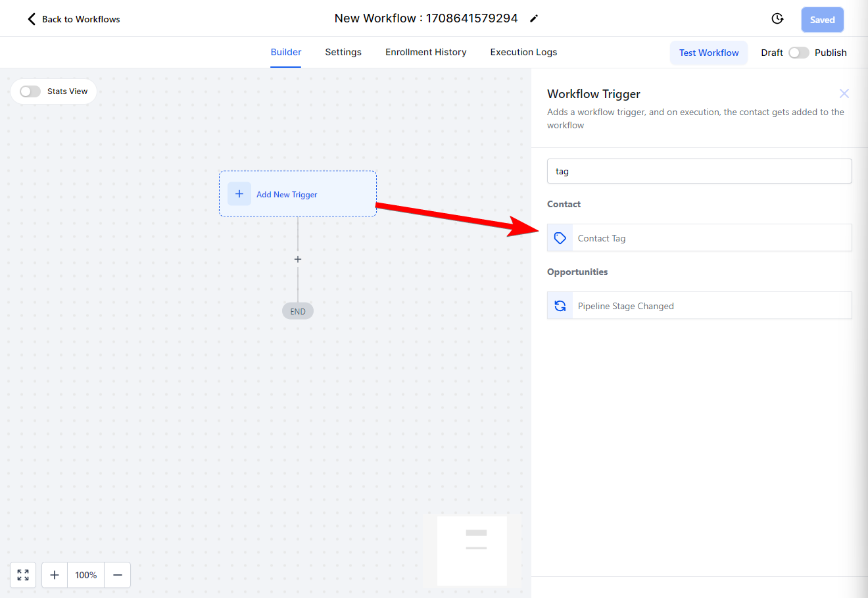Click the Add New Trigger label
Image resolution: width=868 pixels, height=598 pixels.
click(287, 195)
